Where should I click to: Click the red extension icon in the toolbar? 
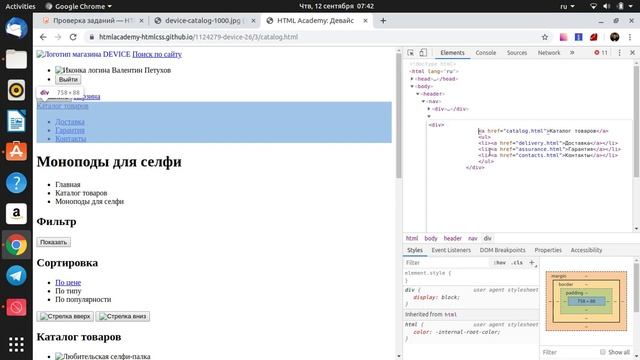point(593,37)
